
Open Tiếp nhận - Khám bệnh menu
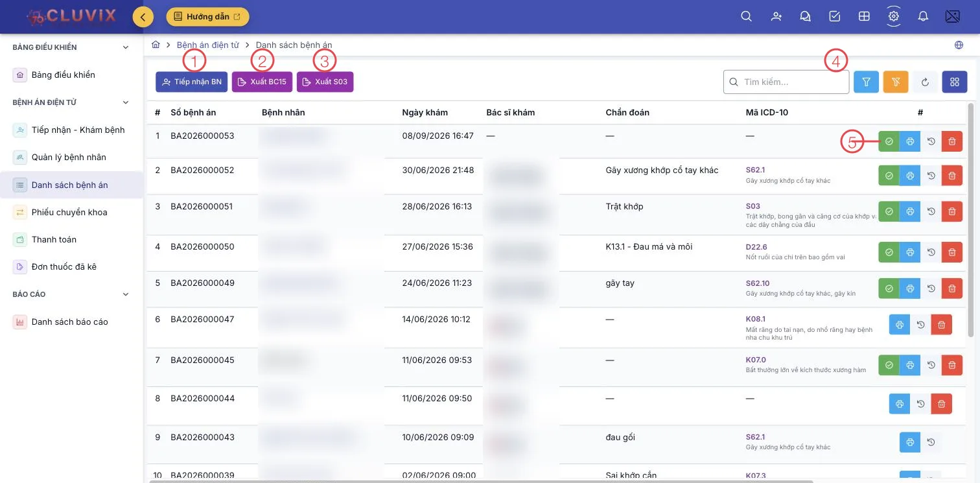(71, 130)
